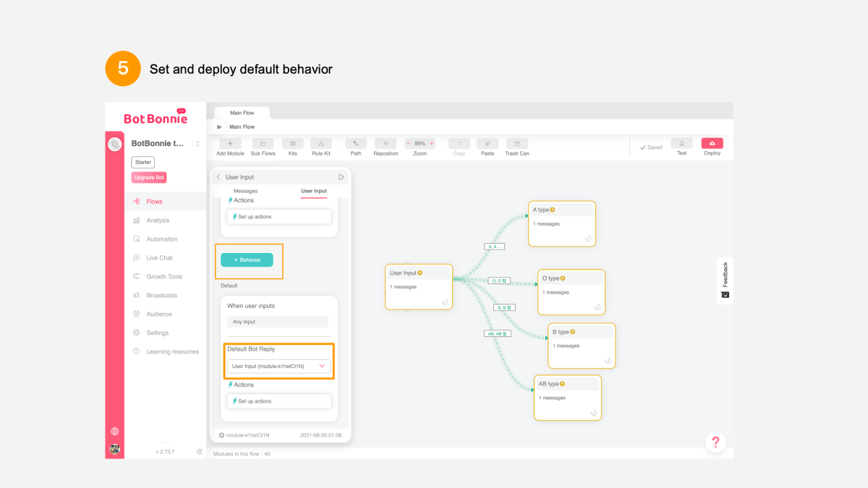Switch to the Messages tab
868x488 pixels.
point(245,191)
